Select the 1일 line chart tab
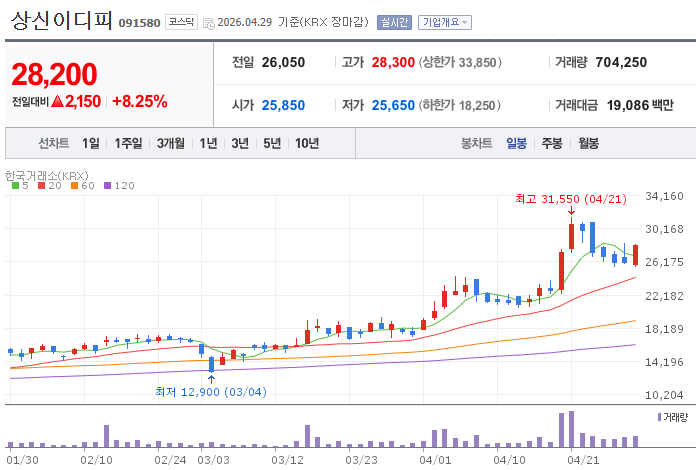 (91, 143)
